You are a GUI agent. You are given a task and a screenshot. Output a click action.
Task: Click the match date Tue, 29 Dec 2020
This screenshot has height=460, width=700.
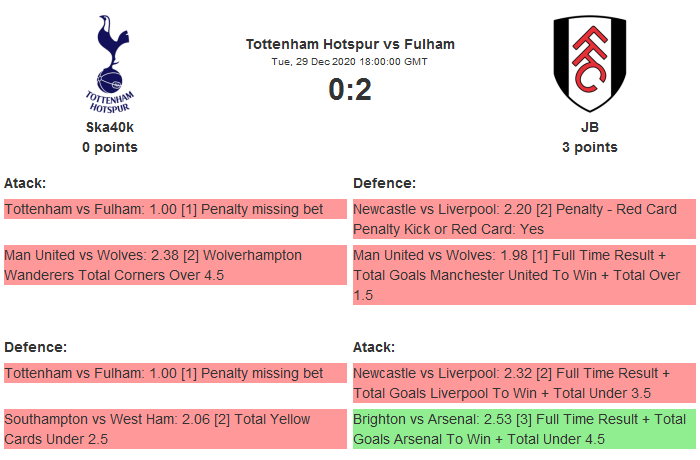coord(350,61)
